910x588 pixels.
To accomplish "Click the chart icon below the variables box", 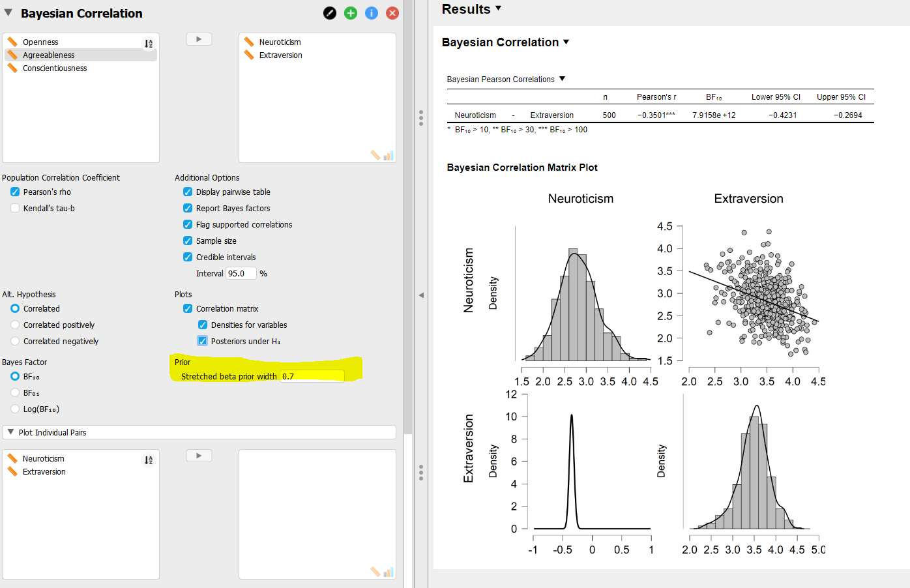I will click(389, 156).
